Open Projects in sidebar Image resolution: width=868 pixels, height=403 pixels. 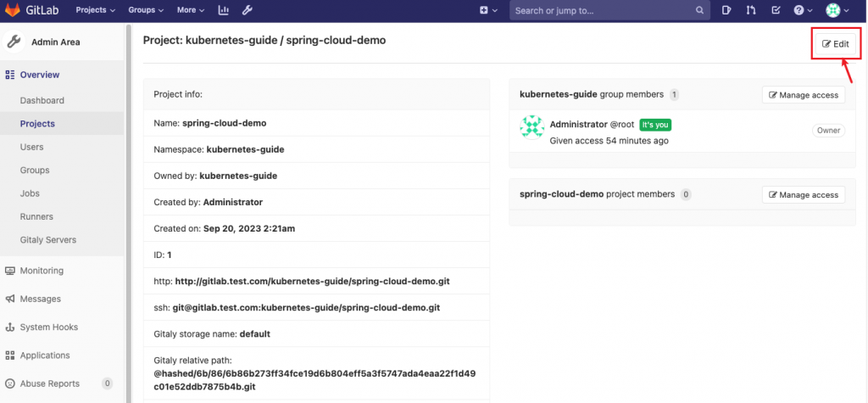[37, 124]
